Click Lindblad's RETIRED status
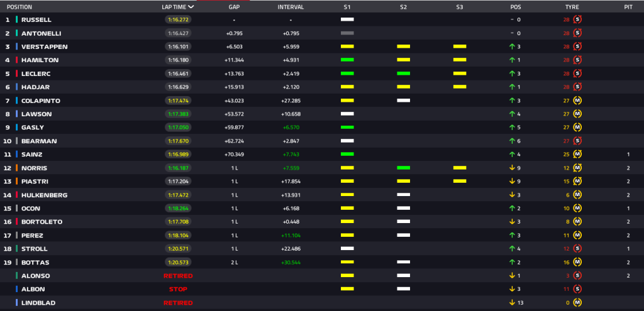This screenshot has height=311, width=644. pyautogui.click(x=178, y=303)
